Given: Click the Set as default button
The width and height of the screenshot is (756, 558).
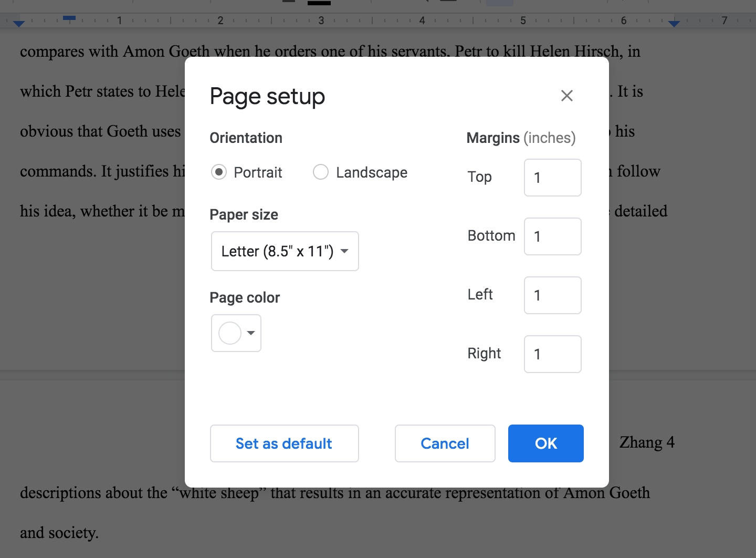Looking at the screenshot, I should [x=284, y=443].
